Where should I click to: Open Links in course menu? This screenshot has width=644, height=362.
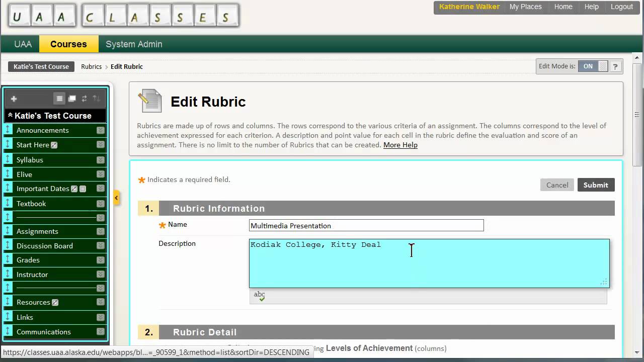click(x=25, y=317)
